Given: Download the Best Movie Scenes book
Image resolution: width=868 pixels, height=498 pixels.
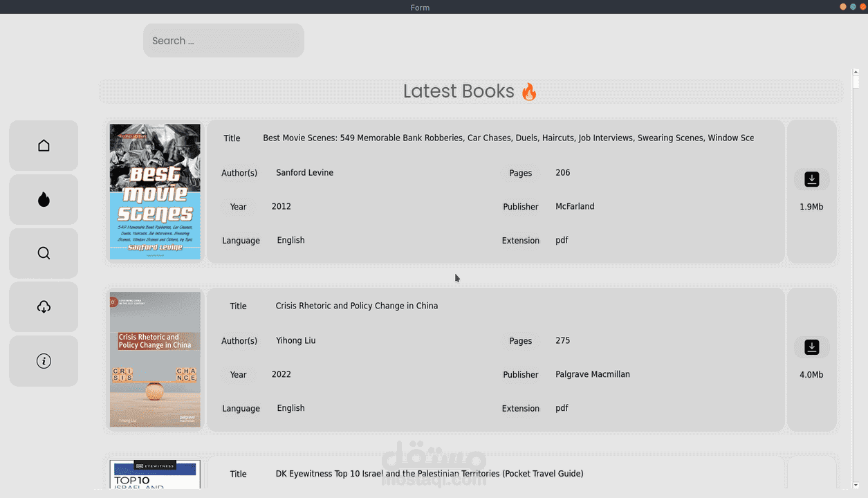Looking at the screenshot, I should coord(812,179).
